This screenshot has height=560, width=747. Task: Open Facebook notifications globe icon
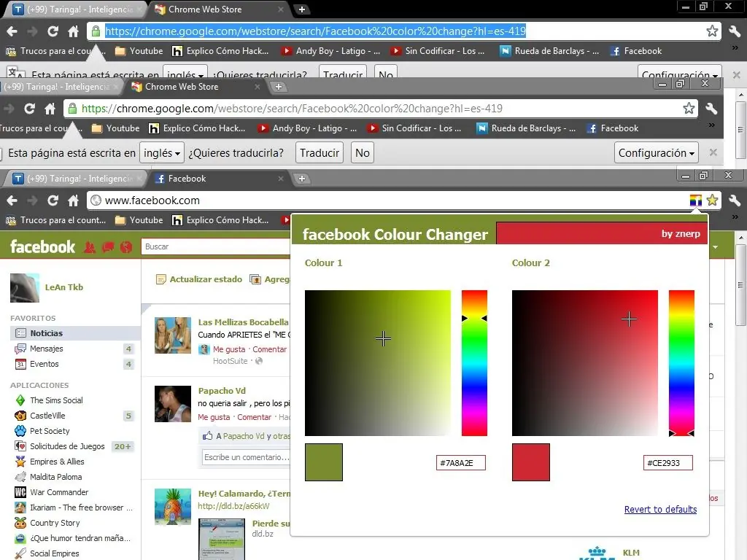(126, 247)
